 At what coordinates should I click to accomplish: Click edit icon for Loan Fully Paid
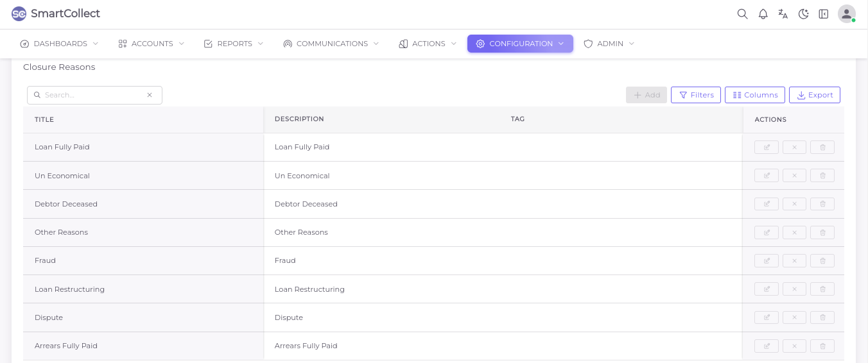(x=766, y=148)
